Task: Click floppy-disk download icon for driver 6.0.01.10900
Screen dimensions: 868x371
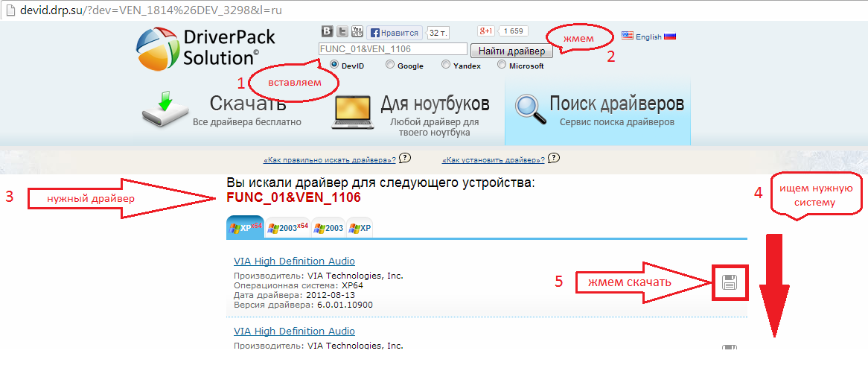Action: [729, 283]
